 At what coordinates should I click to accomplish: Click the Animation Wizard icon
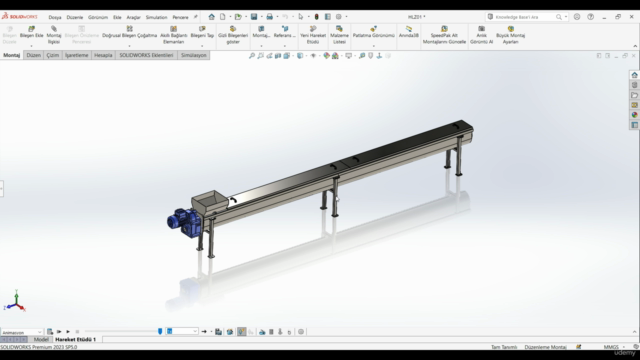230,332
